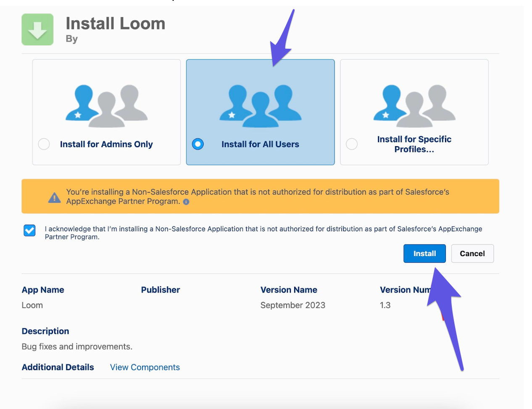532x409 pixels.
Task: Open the info icon after Partner Program
Action: [x=186, y=202]
